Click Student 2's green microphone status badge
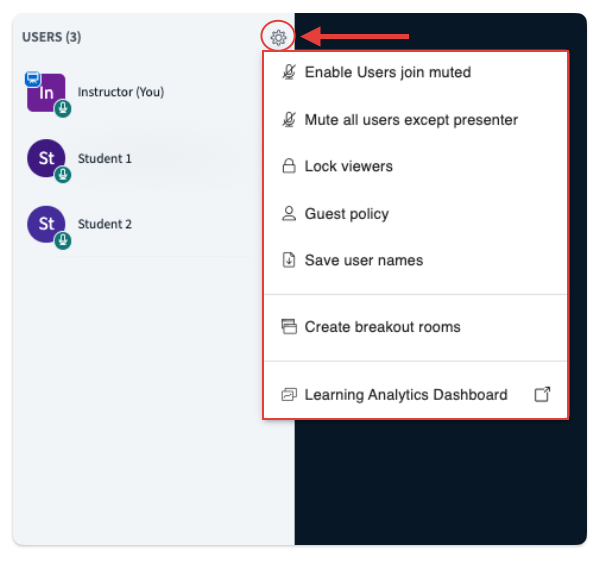The height and width of the screenshot is (564, 592). (63, 240)
